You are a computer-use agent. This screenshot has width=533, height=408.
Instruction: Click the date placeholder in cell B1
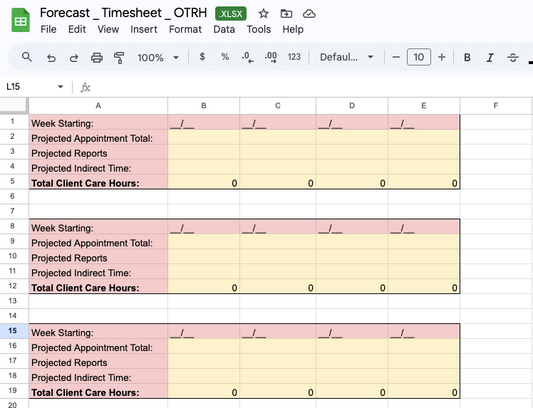point(204,123)
